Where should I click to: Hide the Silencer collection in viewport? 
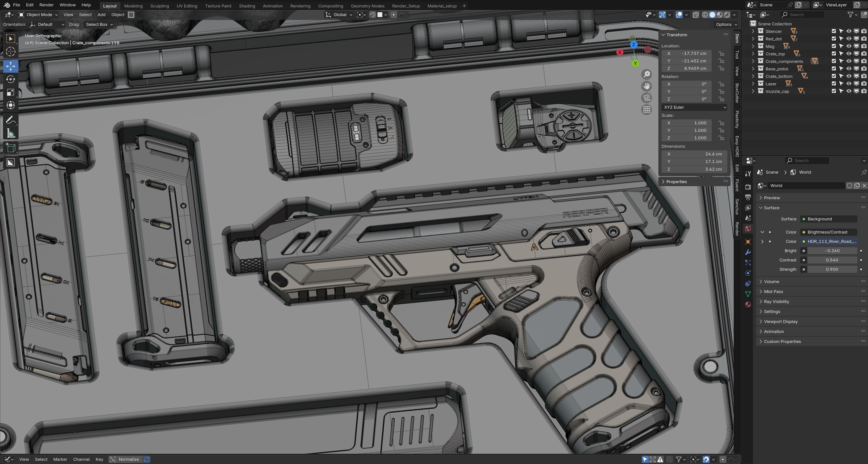pos(849,31)
